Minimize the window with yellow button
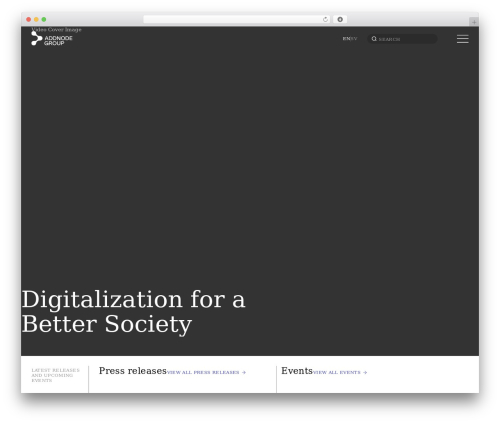This screenshot has height=423, width=500. 36,19
